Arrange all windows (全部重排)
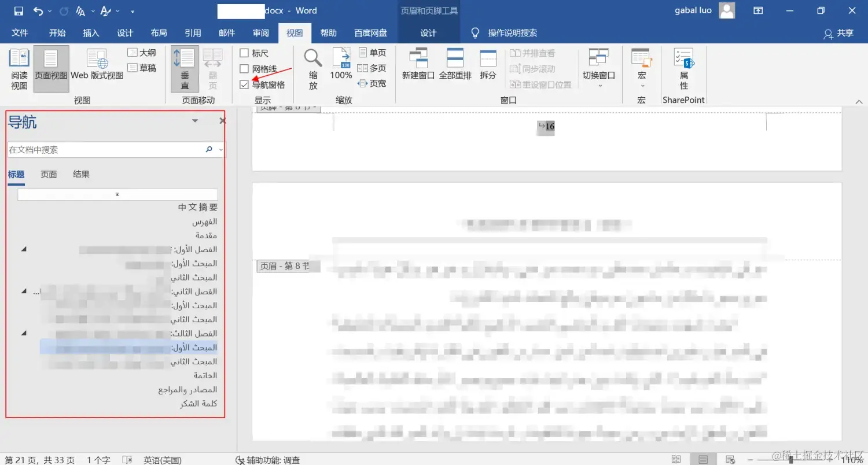This screenshot has width=868, height=465. [x=455, y=65]
